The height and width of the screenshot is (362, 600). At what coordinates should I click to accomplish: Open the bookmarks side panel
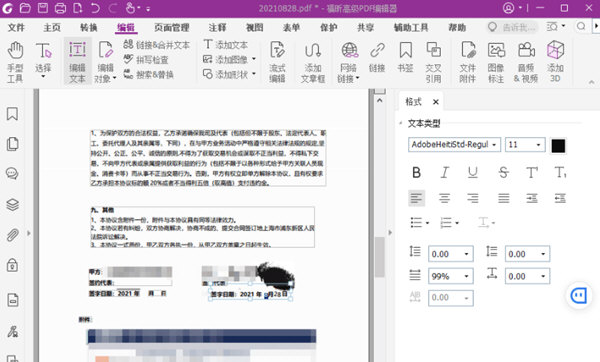pos(12,114)
